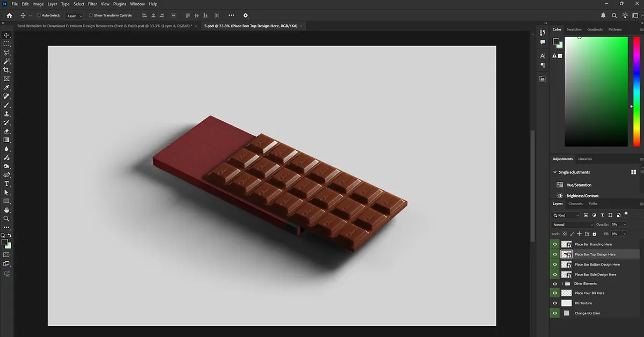Add a Hue/Saturation adjustment

click(579, 185)
